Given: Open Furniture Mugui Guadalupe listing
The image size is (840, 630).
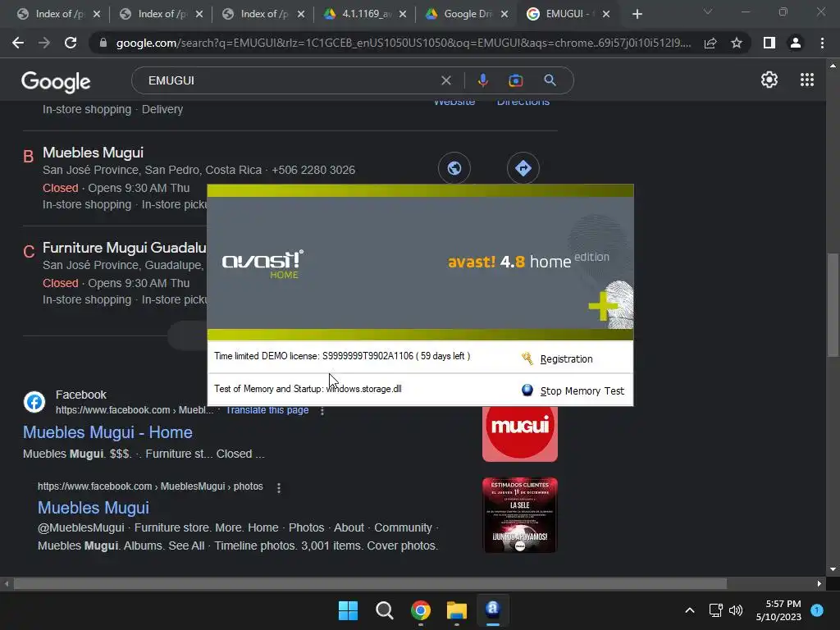Looking at the screenshot, I should (125, 248).
